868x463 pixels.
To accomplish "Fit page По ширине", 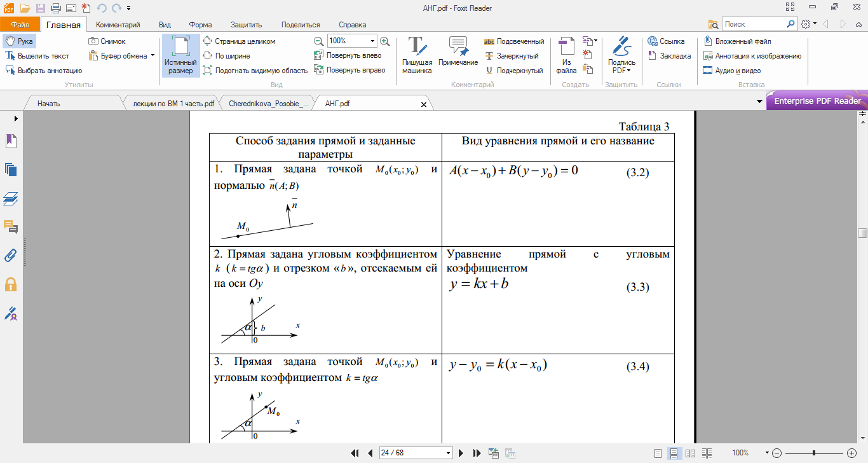I will coord(226,56).
